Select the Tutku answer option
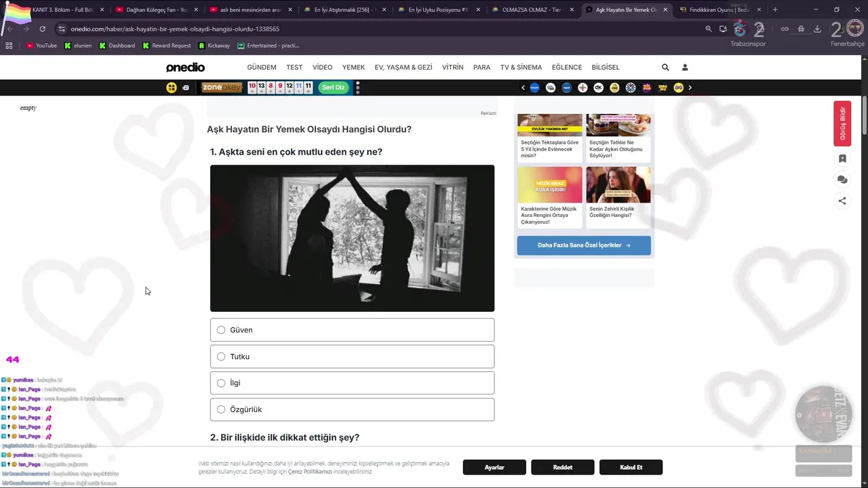The width and height of the screenshot is (868, 488). click(352, 357)
